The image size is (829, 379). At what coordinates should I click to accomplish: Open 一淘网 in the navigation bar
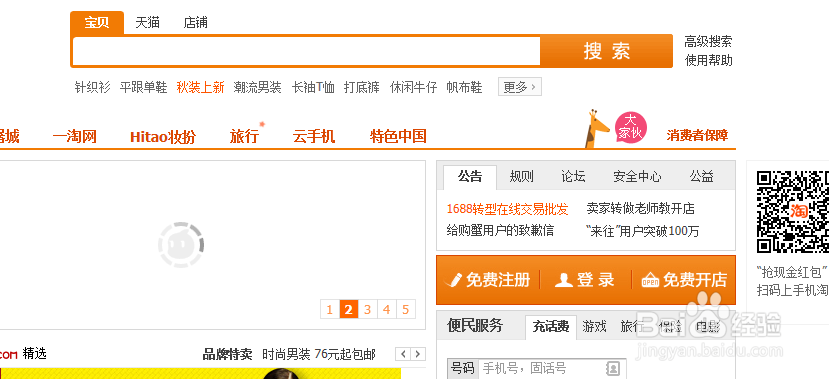tap(75, 136)
